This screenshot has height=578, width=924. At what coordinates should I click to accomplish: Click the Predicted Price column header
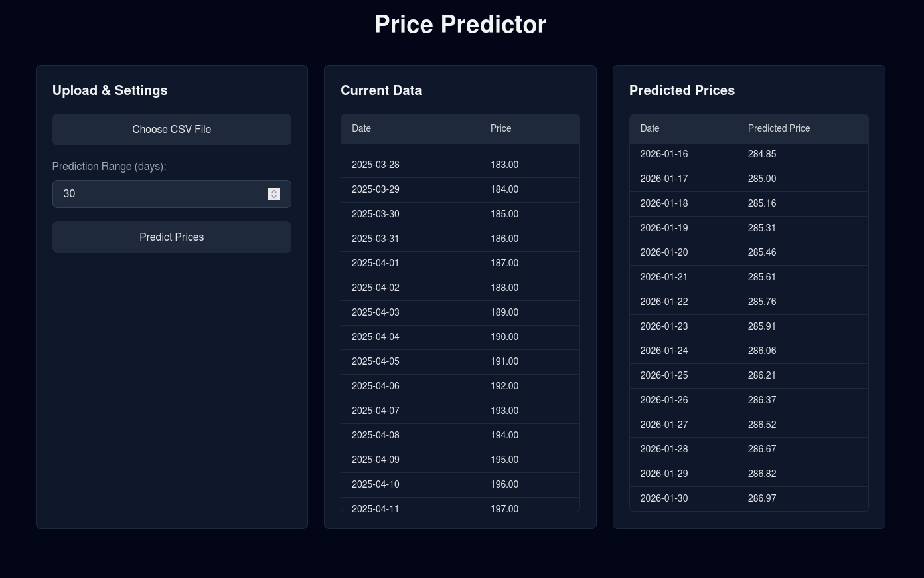(x=779, y=128)
